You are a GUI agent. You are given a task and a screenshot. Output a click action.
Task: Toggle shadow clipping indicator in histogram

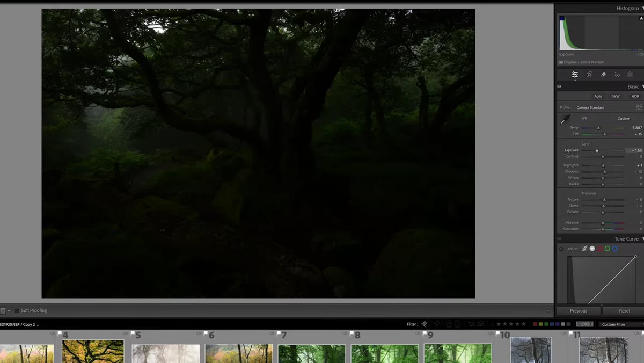562,18
